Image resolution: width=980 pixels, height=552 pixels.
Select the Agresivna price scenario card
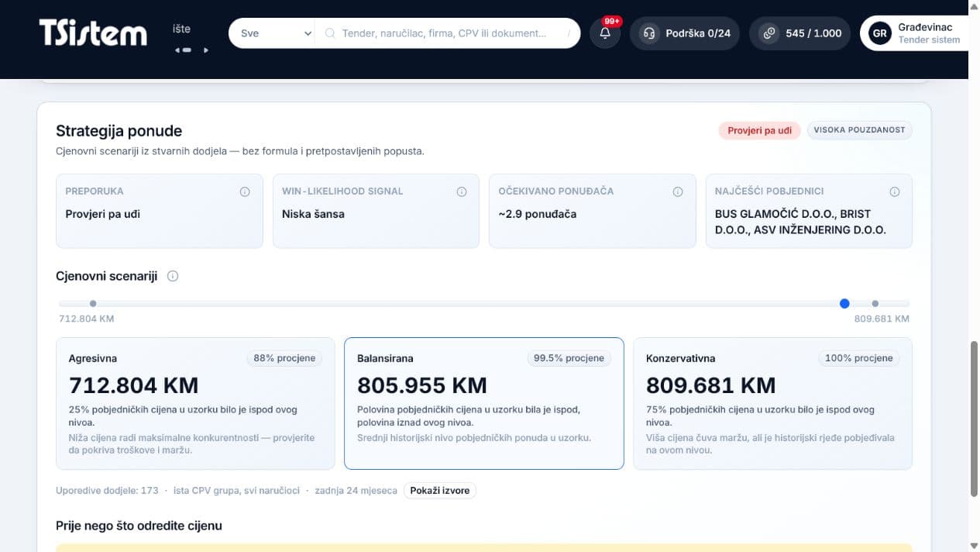[x=195, y=403]
